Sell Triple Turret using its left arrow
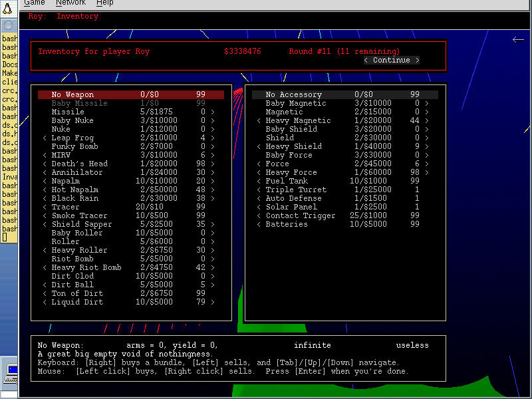This screenshot has width=532, height=399. pos(259,190)
